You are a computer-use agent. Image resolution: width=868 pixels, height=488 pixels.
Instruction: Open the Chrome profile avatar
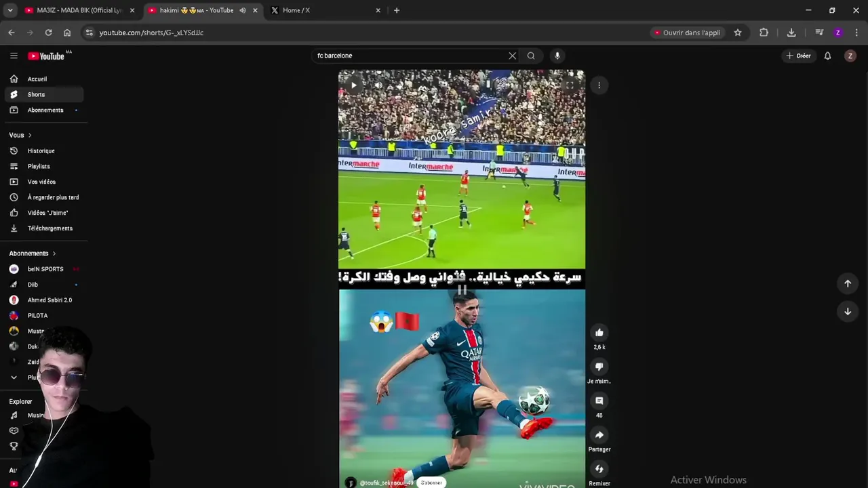838,33
